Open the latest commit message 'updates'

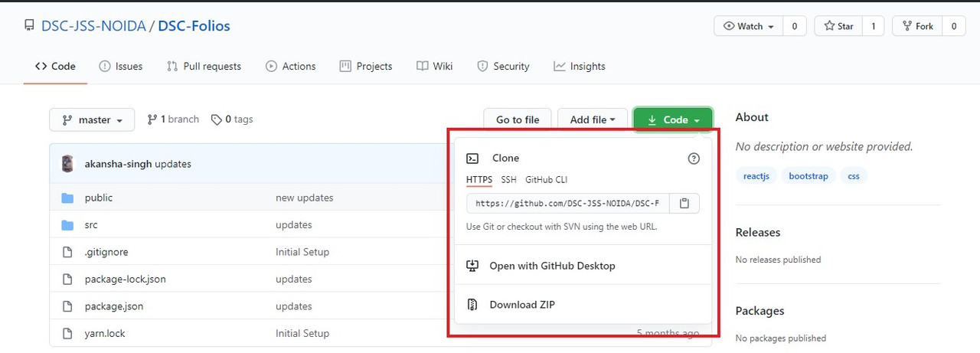pos(173,164)
